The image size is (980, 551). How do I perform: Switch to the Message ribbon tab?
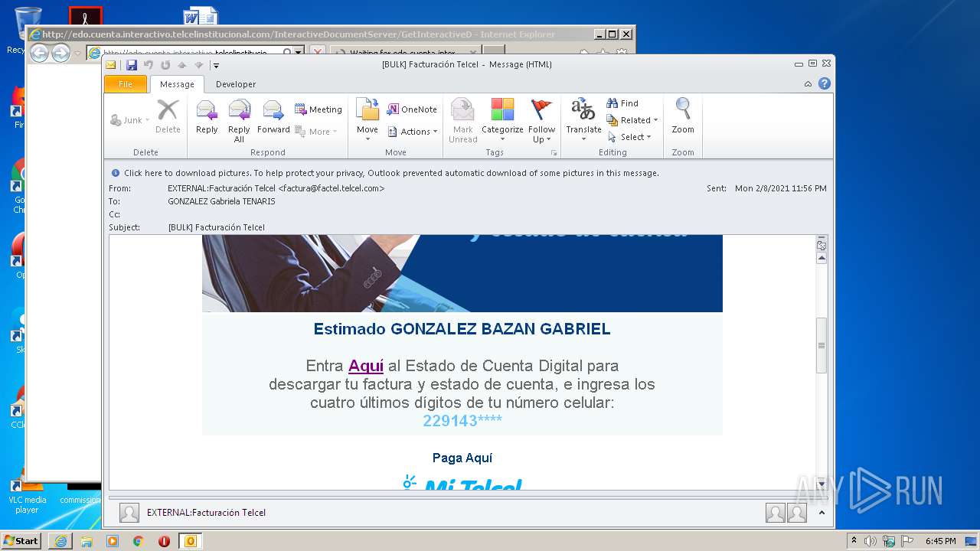[177, 84]
